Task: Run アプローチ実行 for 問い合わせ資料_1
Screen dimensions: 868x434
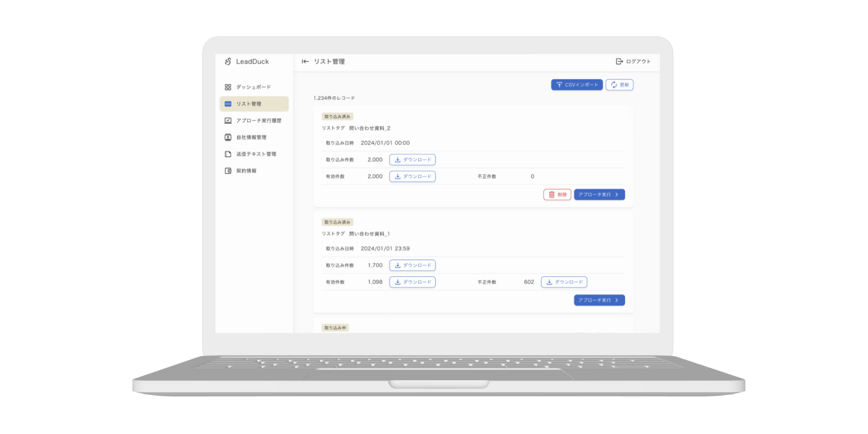Action: pos(599,300)
